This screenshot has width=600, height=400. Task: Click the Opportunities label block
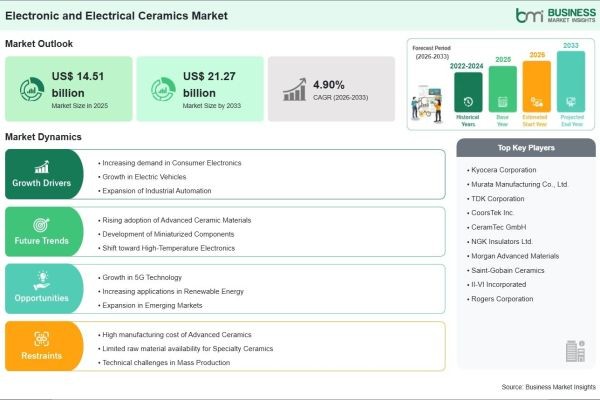tap(44, 289)
